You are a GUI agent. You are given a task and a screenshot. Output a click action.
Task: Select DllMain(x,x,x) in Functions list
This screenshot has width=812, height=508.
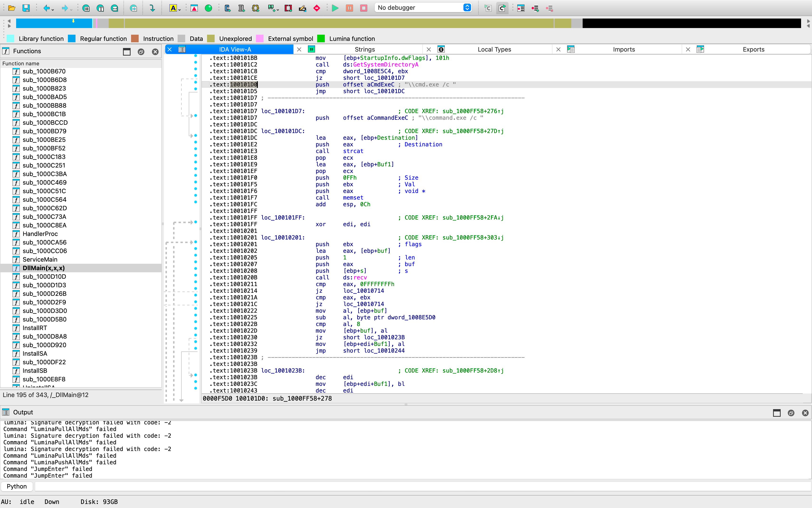coord(81,268)
